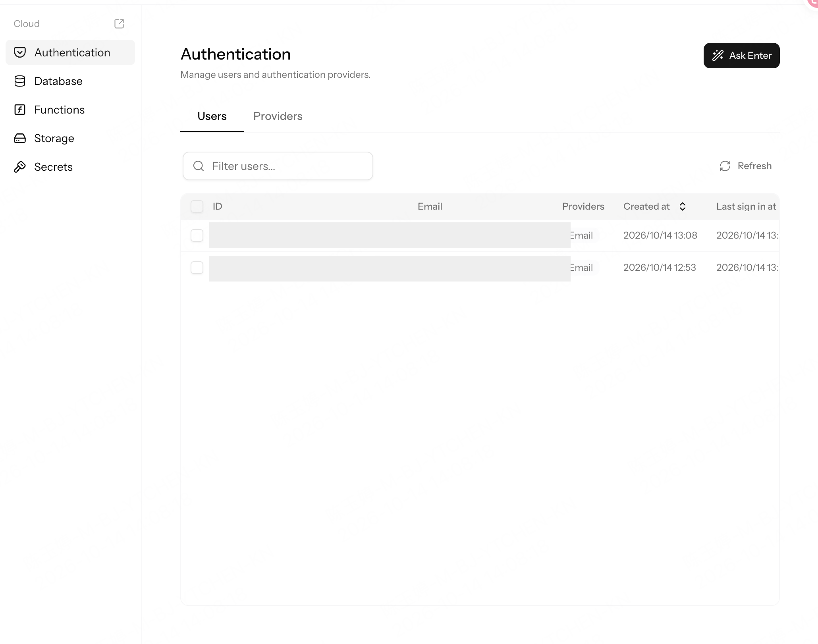Click the Authentication page heading
The width and height of the screenshot is (818, 644).
pos(235,54)
